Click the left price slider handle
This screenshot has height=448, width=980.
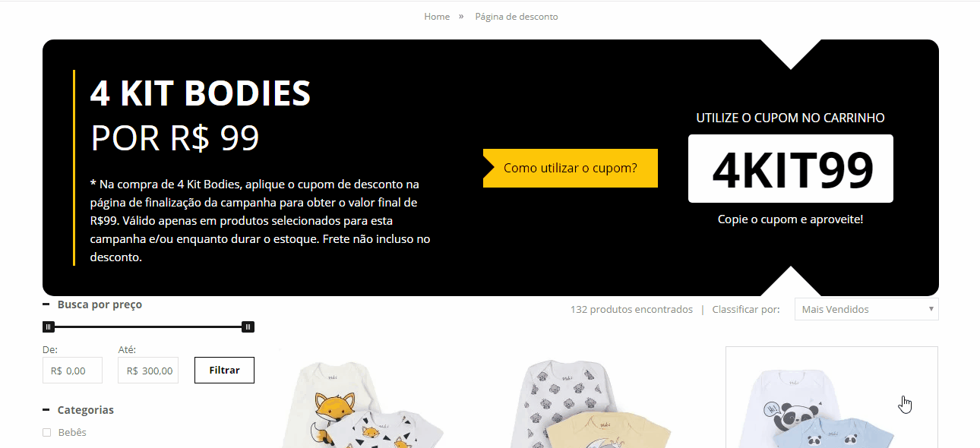49,327
